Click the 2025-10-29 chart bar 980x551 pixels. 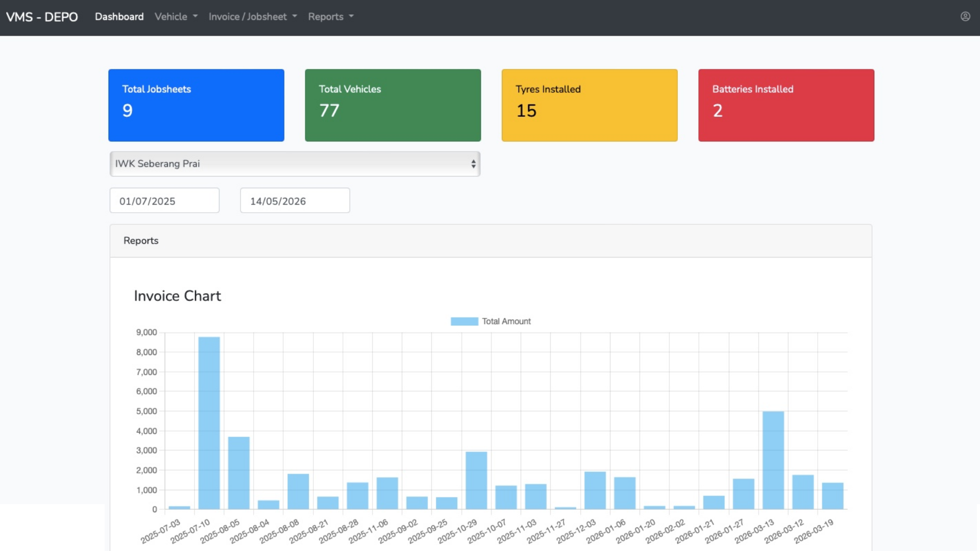click(476, 481)
